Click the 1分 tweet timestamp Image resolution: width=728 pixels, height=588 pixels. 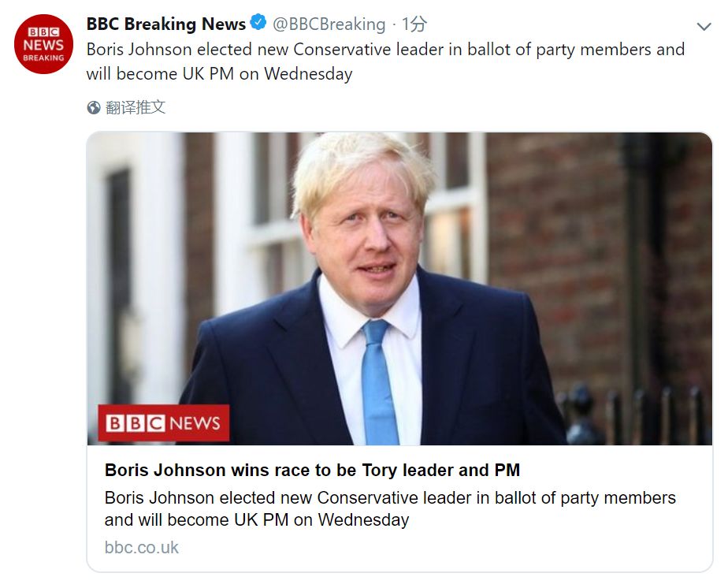[415, 24]
